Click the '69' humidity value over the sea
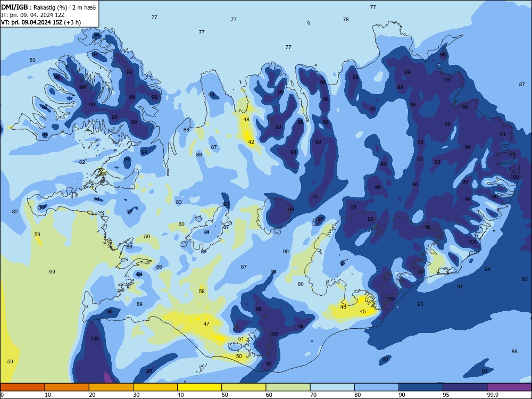Screen dimensions: 532x399 [x=52, y=271]
